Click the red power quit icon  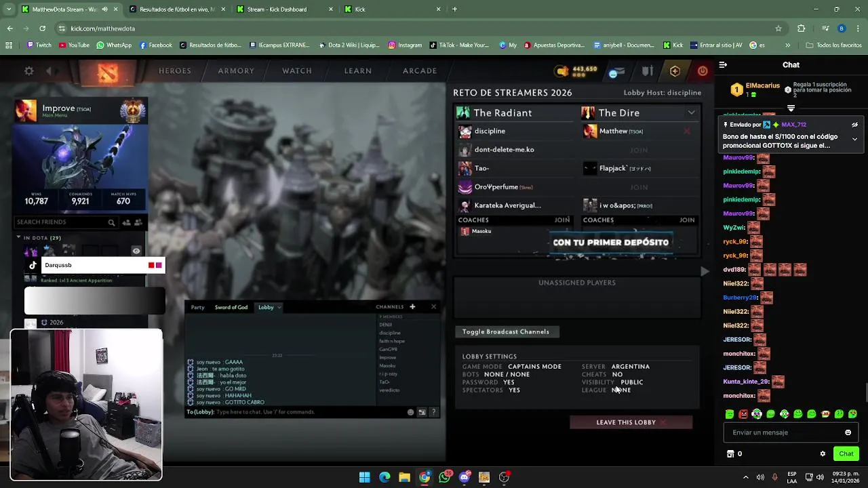coord(703,70)
